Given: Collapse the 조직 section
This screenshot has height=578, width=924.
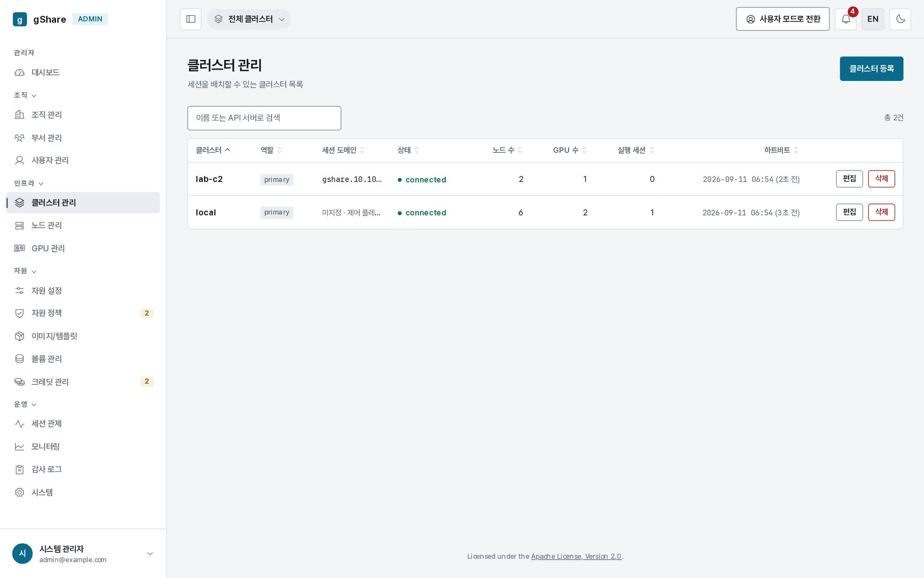Looking at the screenshot, I should [x=25, y=95].
